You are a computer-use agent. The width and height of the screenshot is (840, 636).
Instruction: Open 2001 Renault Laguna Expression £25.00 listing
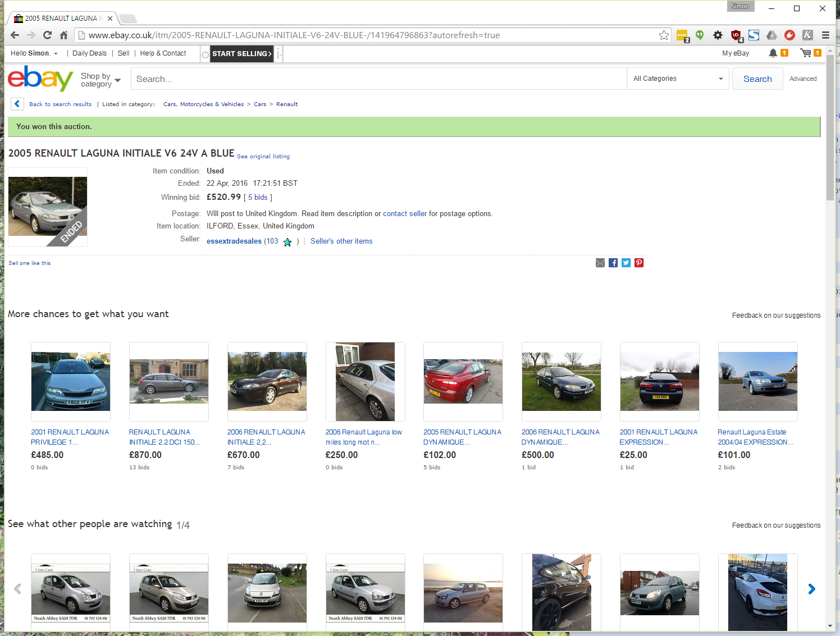[x=658, y=437]
